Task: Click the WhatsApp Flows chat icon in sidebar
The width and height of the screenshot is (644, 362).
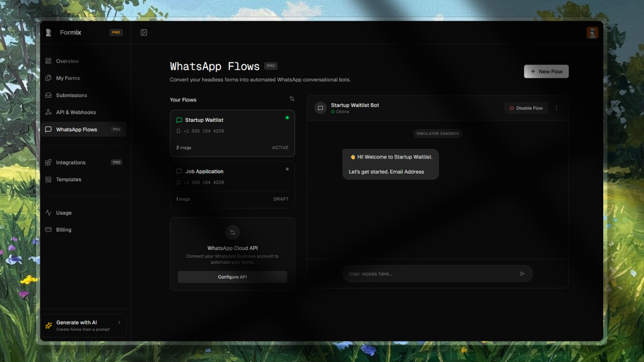Action: pyautogui.click(x=48, y=129)
